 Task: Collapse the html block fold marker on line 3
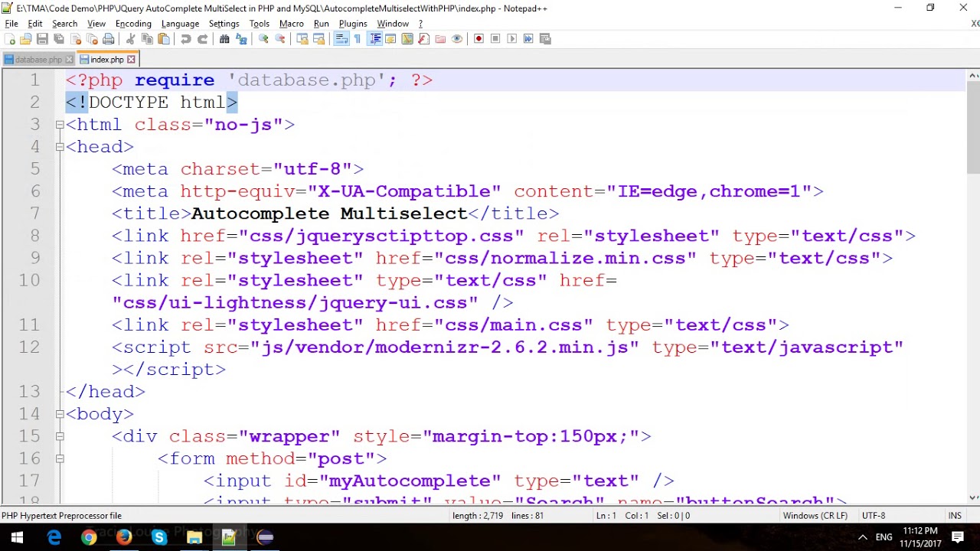tap(60, 125)
